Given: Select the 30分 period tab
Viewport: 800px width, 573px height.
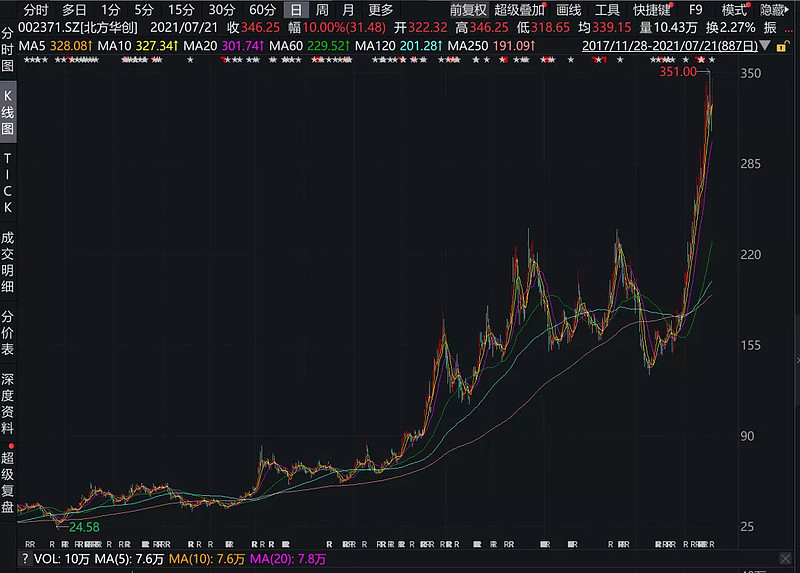Looking at the screenshot, I should tap(222, 10).
